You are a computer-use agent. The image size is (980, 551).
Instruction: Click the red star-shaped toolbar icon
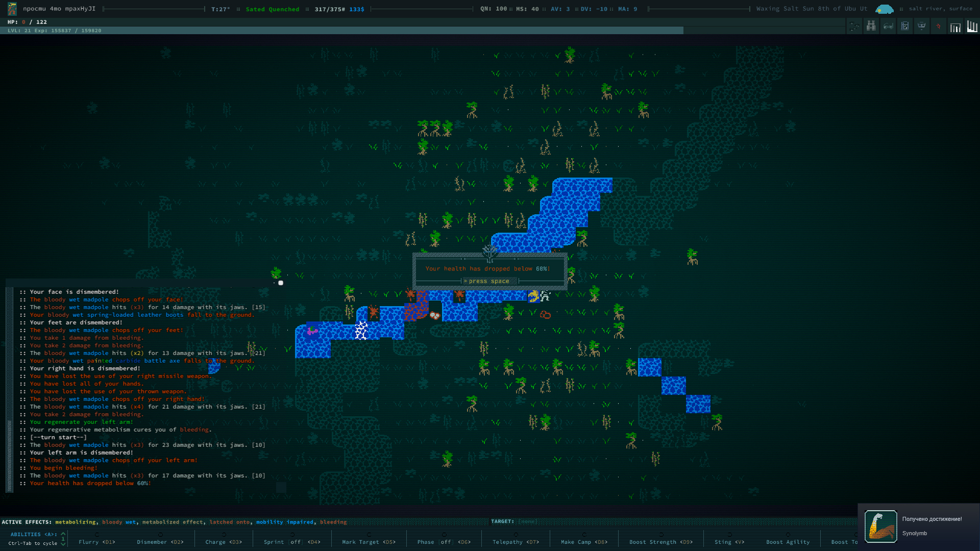[x=938, y=26]
